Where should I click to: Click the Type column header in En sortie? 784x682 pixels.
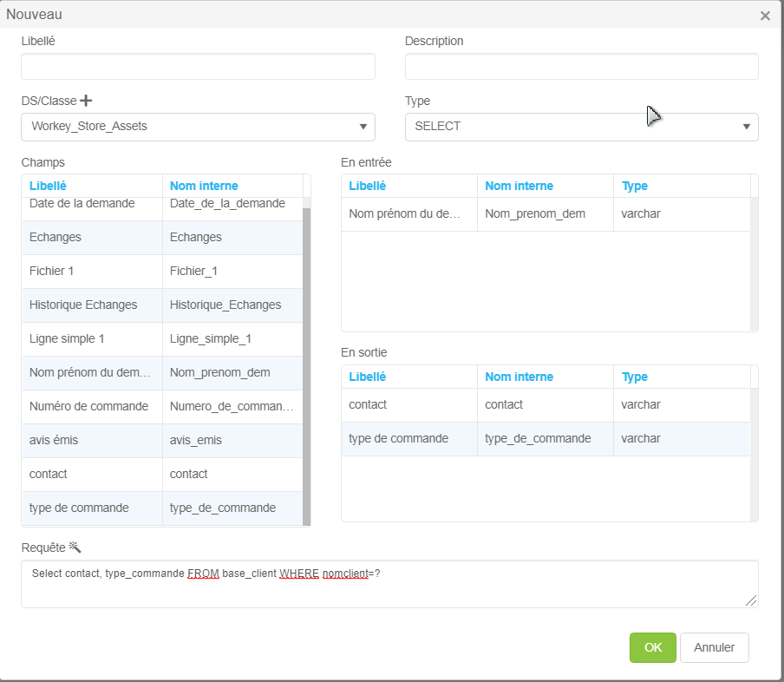coord(635,377)
